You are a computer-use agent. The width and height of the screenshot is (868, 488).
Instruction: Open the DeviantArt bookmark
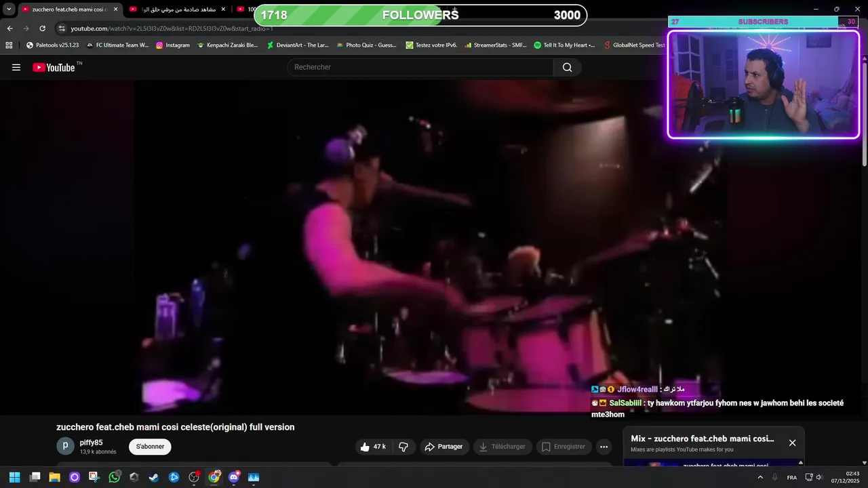pyautogui.click(x=298, y=45)
